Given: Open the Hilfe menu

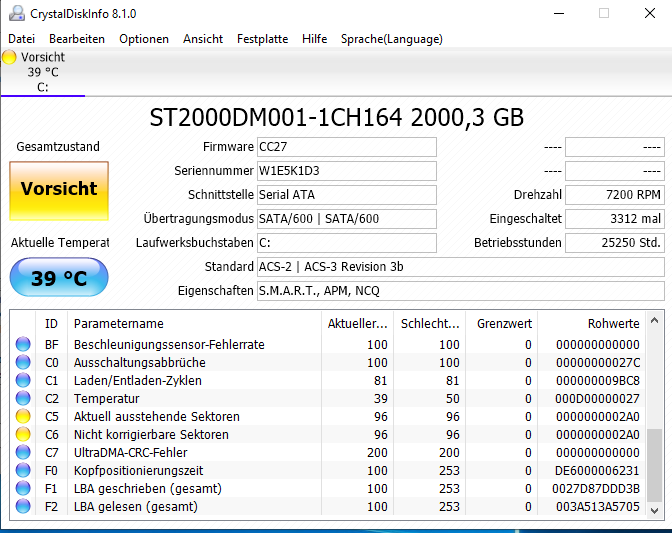Looking at the screenshot, I should [314, 39].
